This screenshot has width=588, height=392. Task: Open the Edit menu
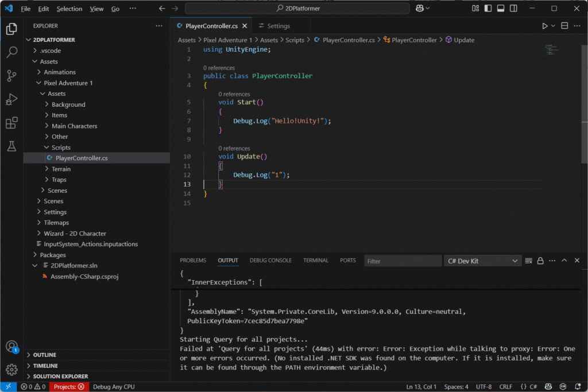(x=44, y=9)
